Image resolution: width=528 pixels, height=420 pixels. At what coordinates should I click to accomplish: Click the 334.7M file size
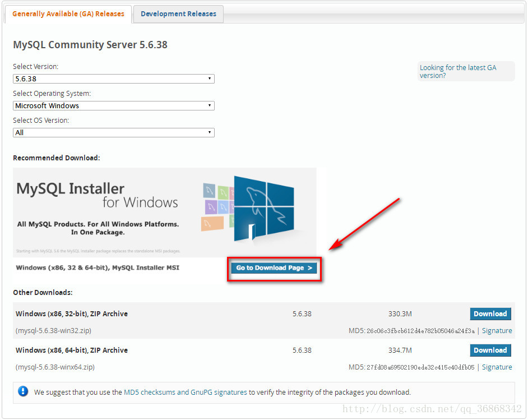click(x=400, y=350)
